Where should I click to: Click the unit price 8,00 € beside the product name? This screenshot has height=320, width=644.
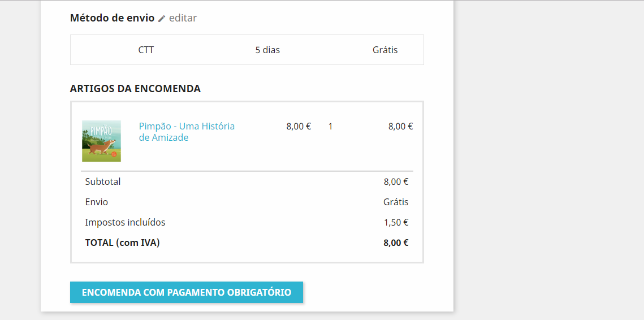click(299, 127)
